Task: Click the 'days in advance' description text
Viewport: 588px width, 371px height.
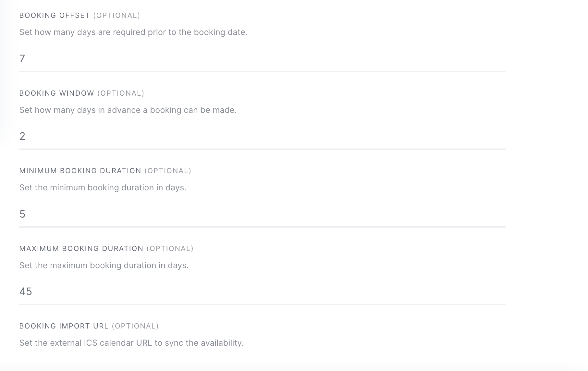Action: tap(128, 110)
